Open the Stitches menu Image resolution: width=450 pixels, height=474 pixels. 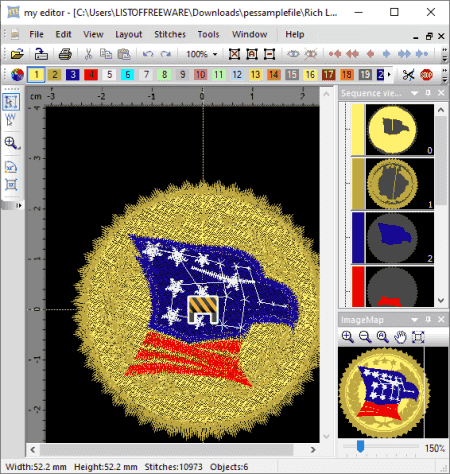170,34
